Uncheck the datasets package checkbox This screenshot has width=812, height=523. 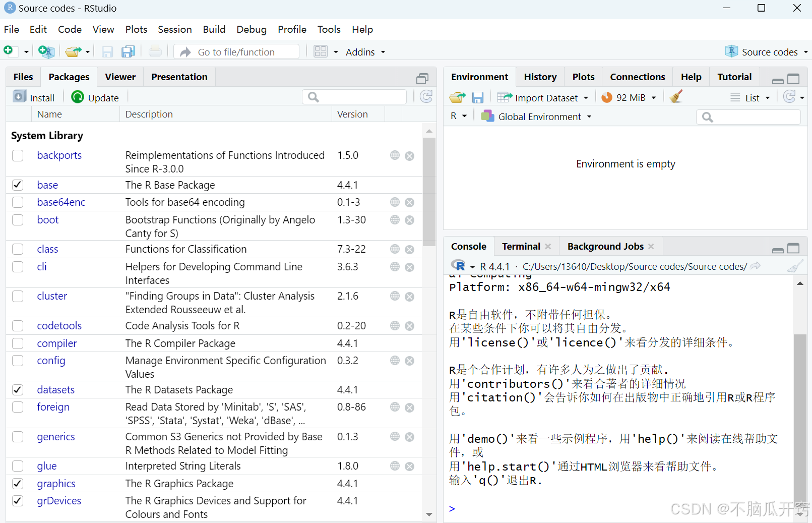click(x=18, y=390)
